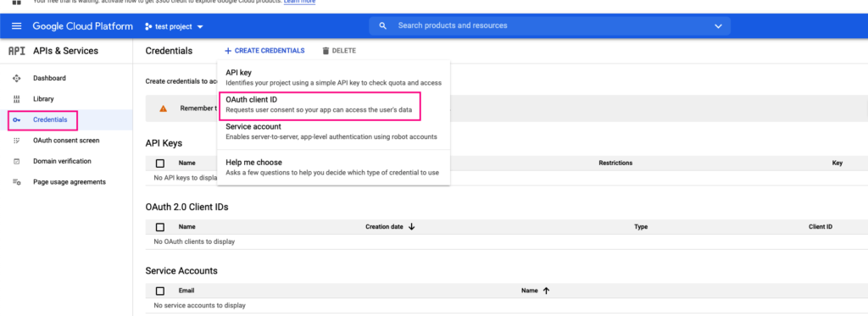This screenshot has height=316, width=868.
Task: Go to OAuth consent screen
Action: 66,141
